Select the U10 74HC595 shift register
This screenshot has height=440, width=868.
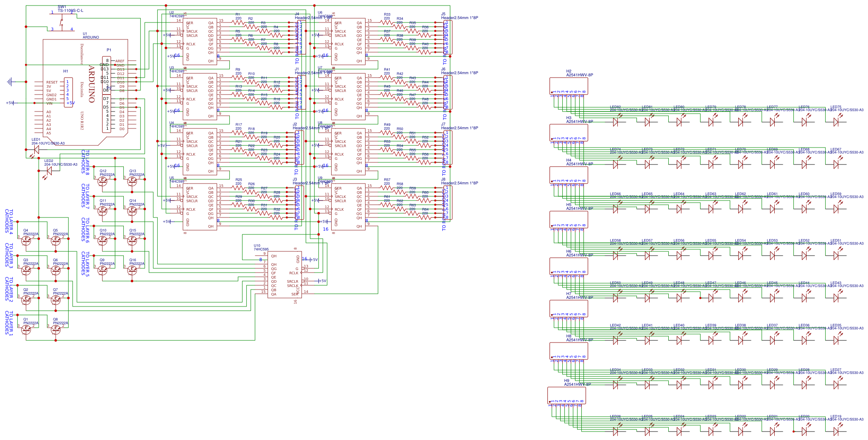[285, 275]
